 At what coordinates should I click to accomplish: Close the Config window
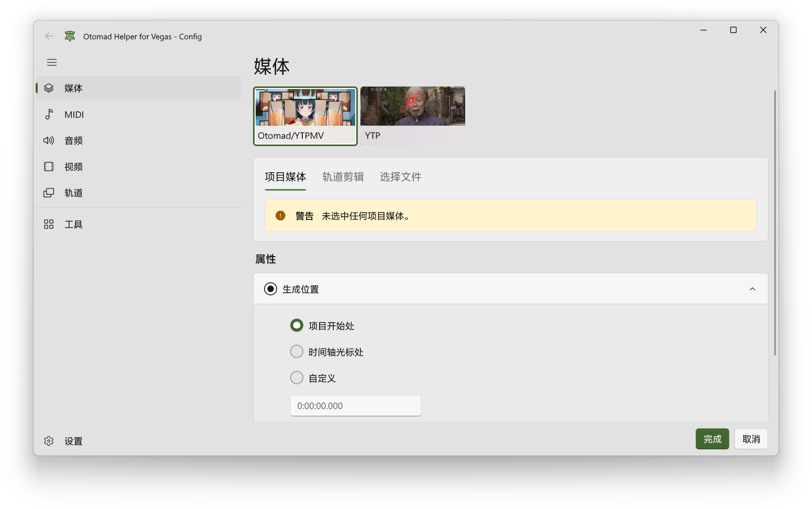[763, 30]
